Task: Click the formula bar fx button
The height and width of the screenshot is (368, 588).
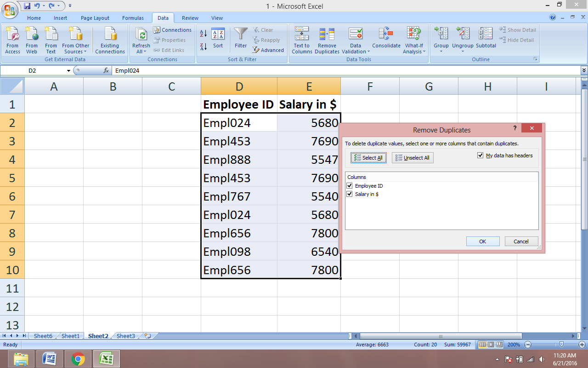Action: point(106,70)
